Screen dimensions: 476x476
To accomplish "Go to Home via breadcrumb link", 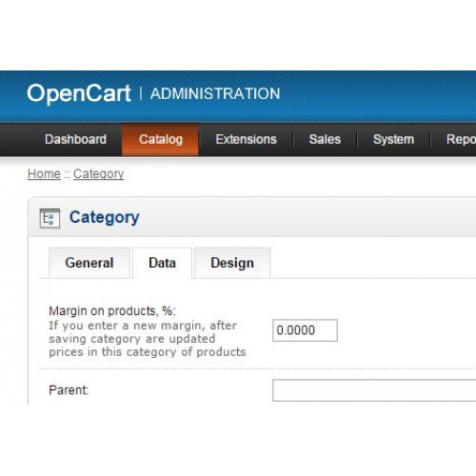I will tap(44, 174).
